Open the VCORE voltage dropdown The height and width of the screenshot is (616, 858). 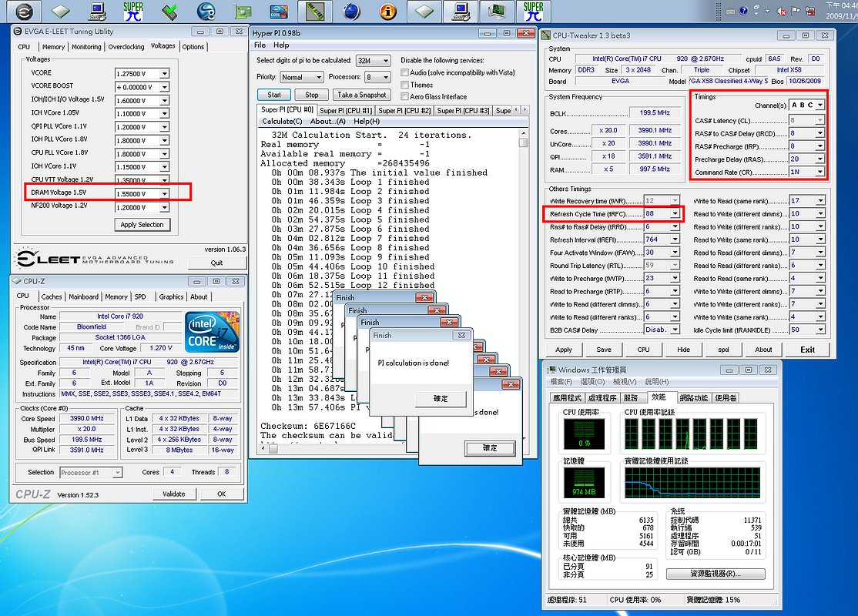pos(164,74)
